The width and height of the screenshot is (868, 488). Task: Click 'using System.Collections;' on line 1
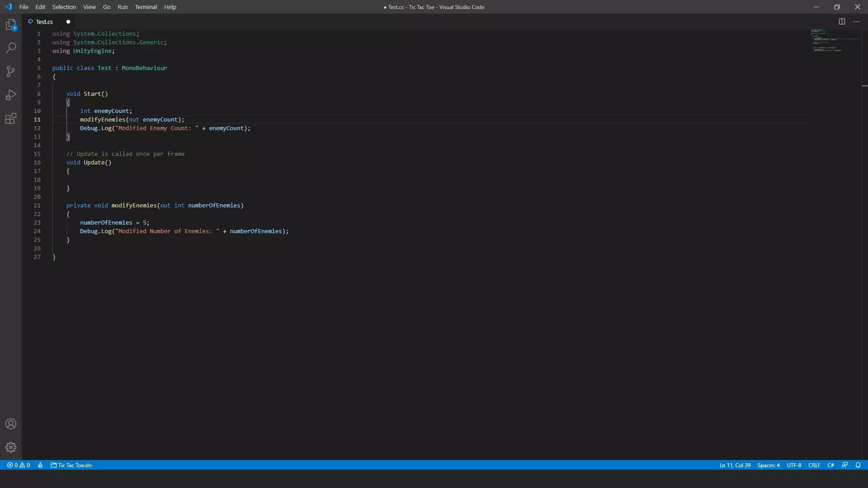click(x=96, y=34)
